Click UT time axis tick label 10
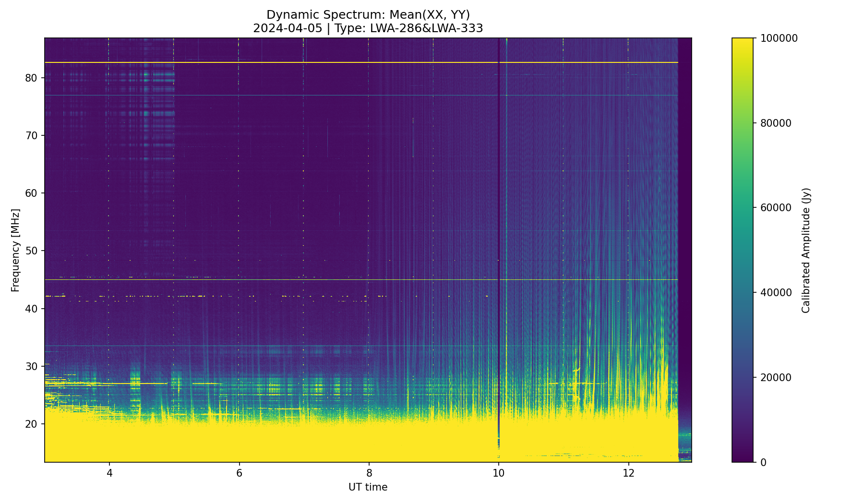Image resolution: width=864 pixels, height=504 pixels. tap(499, 473)
